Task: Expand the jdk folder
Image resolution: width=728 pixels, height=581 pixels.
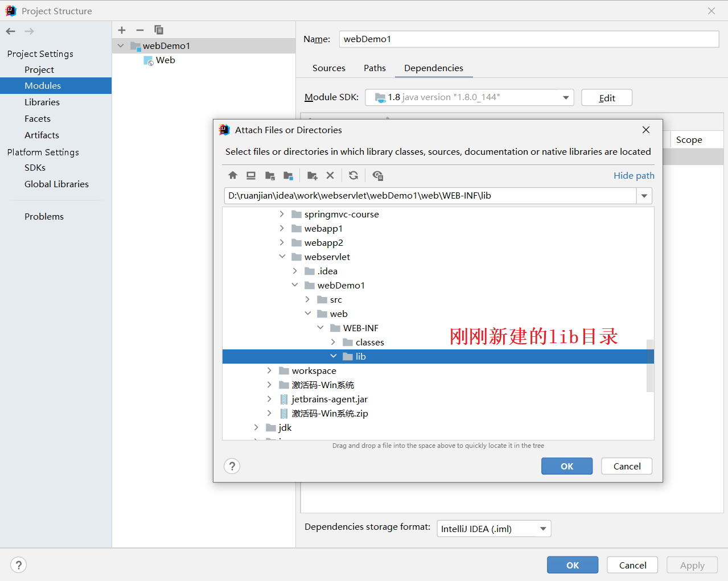Action: point(256,427)
